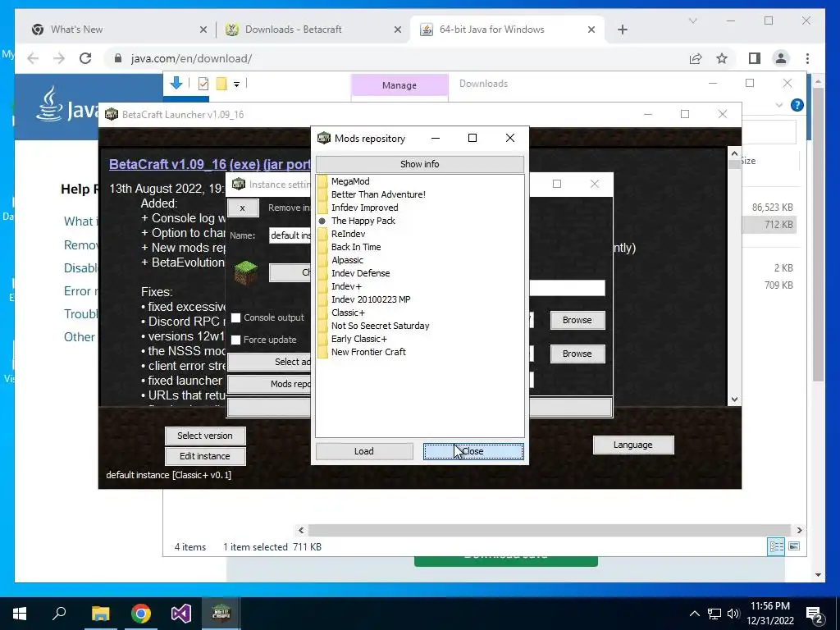Open Chrome three-dot menu

807,58
